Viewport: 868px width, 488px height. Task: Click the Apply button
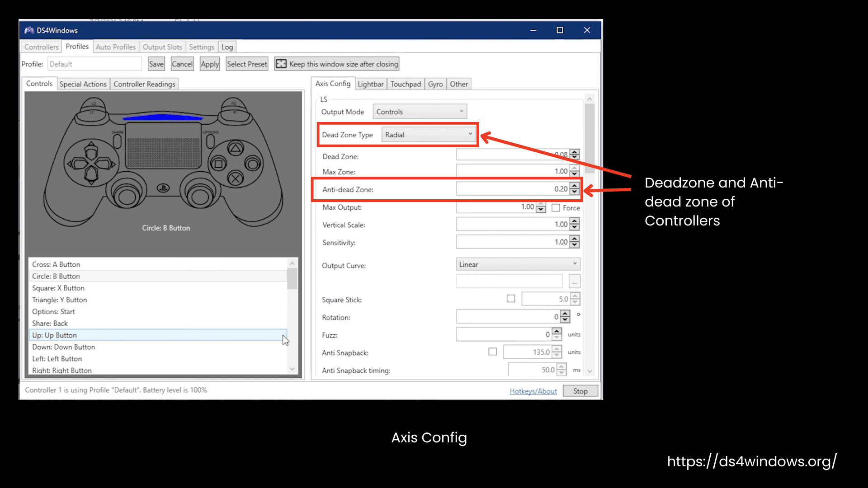[210, 64]
